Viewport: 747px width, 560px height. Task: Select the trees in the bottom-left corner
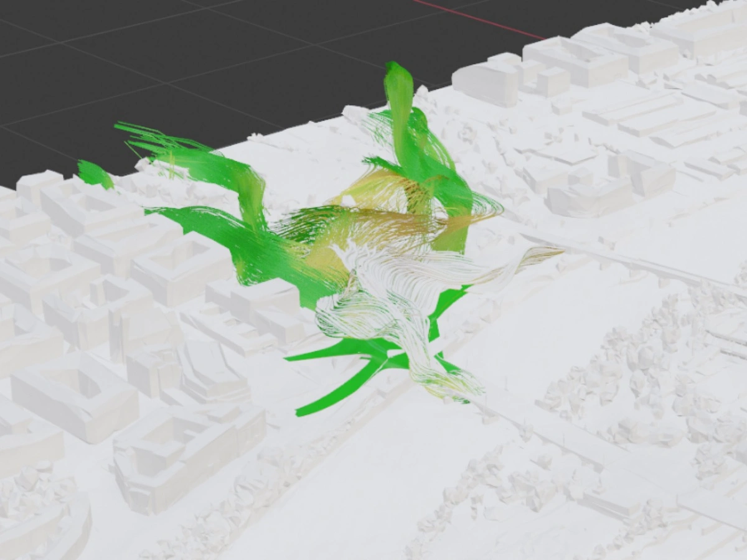[x=37, y=510]
